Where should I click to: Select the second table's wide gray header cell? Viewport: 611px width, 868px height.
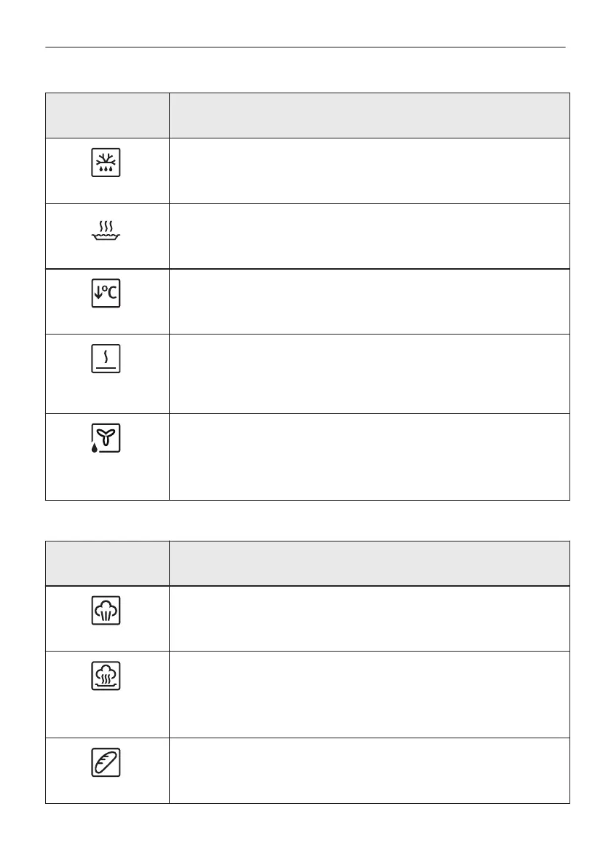point(369,563)
